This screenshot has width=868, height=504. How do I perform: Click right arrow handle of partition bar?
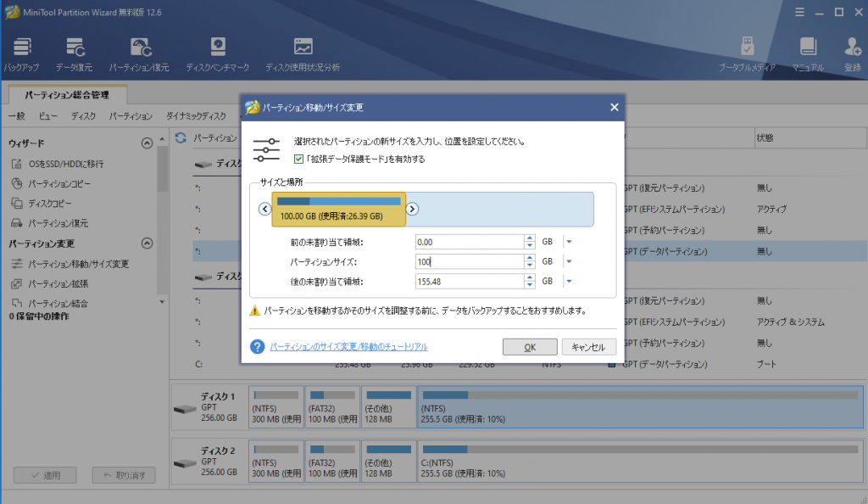[x=412, y=209]
